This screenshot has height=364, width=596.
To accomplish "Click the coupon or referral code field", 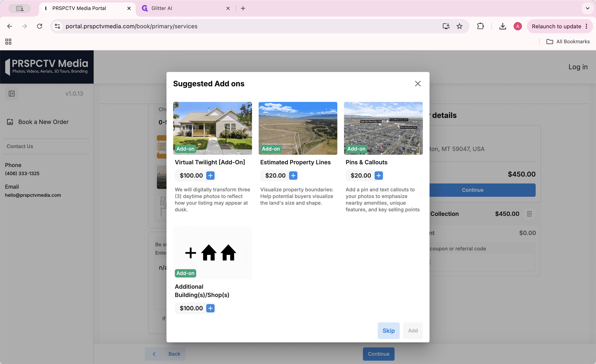I will (483, 262).
